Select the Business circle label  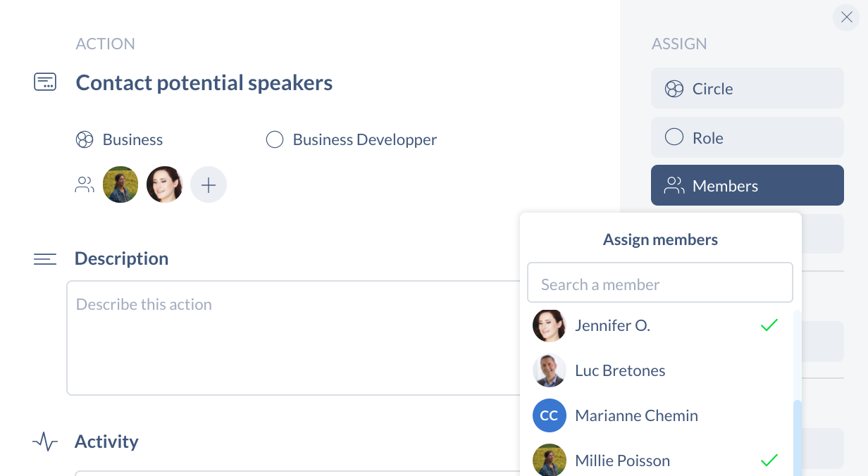132,139
